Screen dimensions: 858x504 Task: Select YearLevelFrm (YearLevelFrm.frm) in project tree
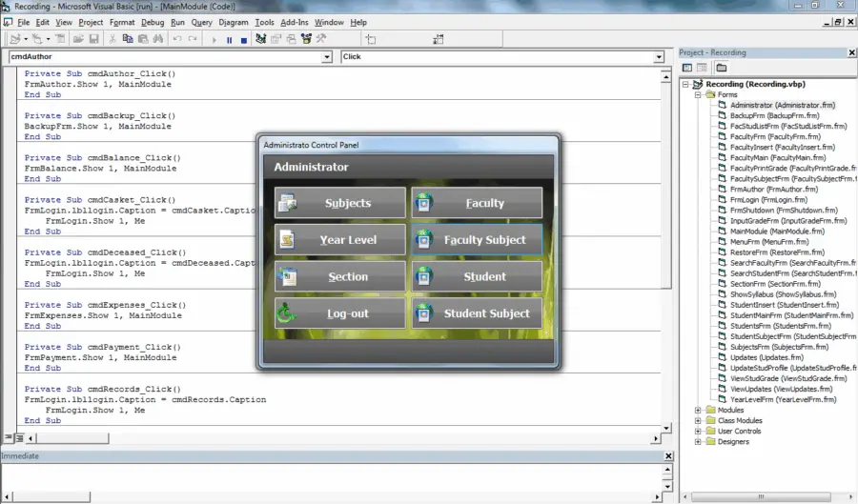click(x=783, y=399)
